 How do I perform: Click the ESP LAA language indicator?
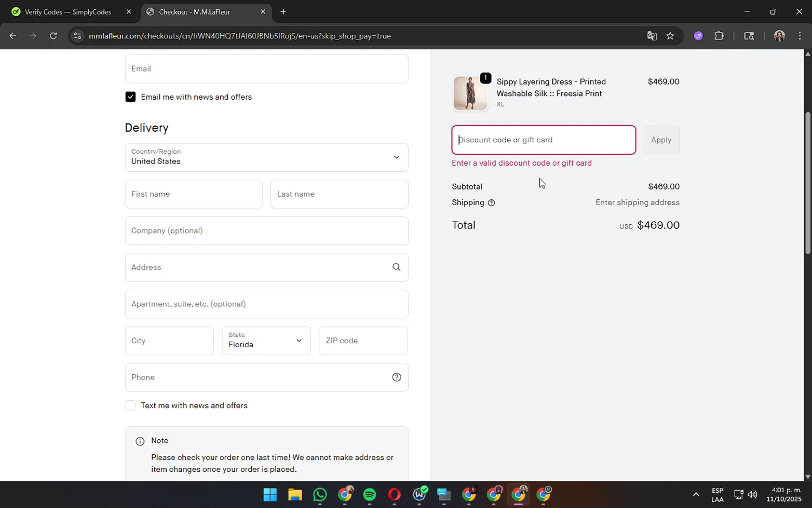(717, 494)
